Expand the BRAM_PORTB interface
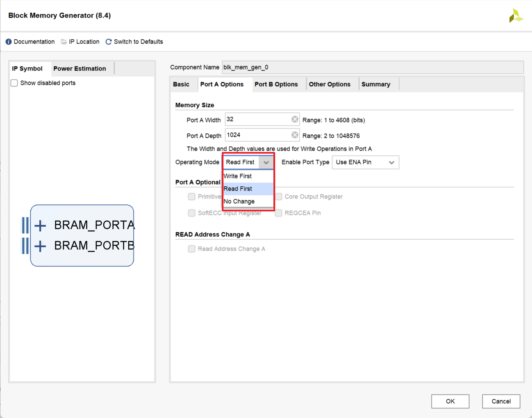The image size is (532, 418). click(x=40, y=246)
